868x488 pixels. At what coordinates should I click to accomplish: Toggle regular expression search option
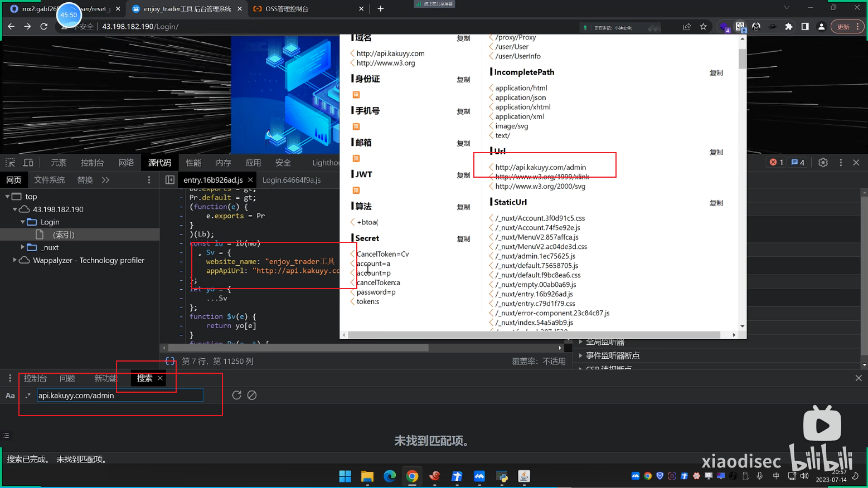coord(28,396)
